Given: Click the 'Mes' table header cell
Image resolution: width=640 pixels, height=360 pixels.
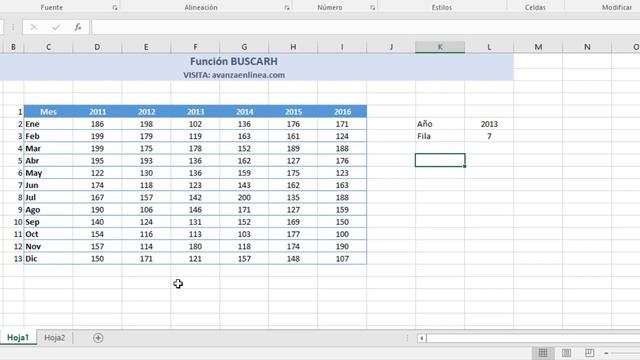Looking at the screenshot, I should click(x=48, y=111).
